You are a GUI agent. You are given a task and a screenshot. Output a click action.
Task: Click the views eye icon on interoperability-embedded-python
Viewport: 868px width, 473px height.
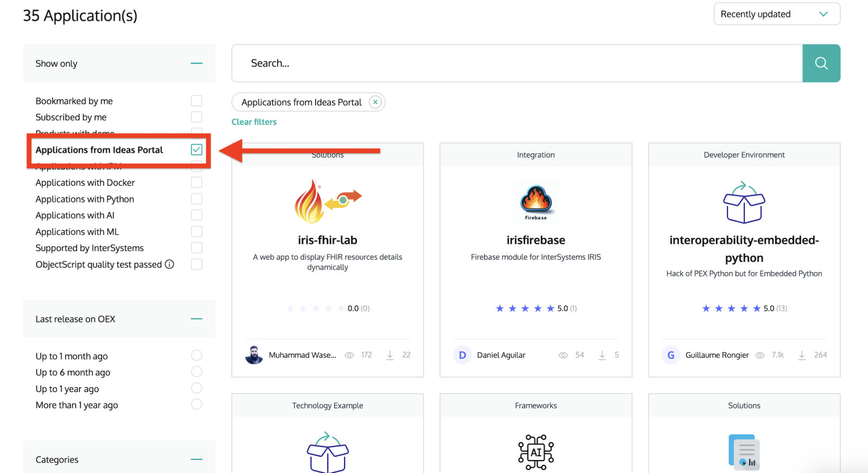coord(760,355)
